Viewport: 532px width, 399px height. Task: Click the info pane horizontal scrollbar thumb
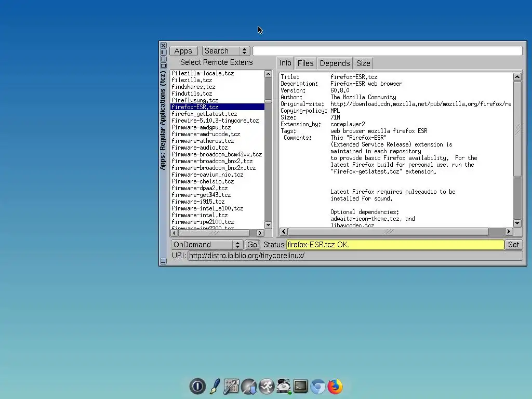[x=388, y=231]
